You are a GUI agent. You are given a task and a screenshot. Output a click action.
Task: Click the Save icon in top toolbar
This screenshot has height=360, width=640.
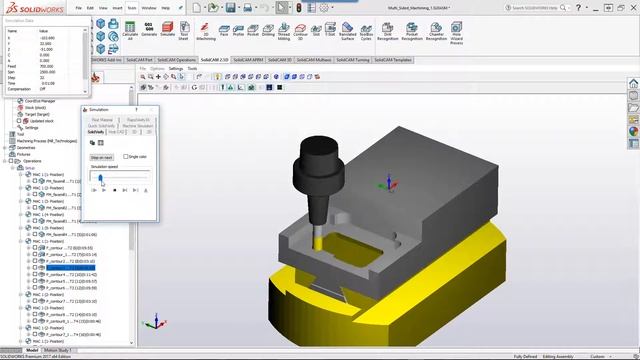coord(231,8)
